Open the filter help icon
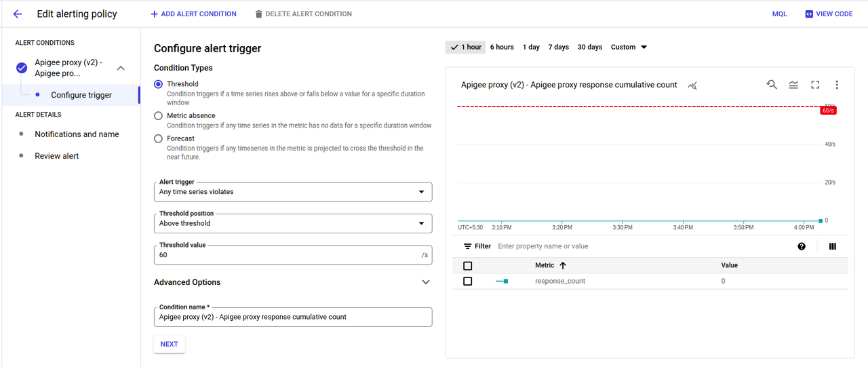Screen dimensions: 868x367 click(x=802, y=246)
